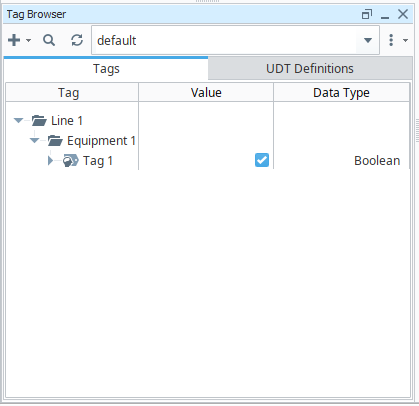Refresh the tag browser
Image resolution: width=419 pixels, height=406 pixels.
pyautogui.click(x=77, y=40)
